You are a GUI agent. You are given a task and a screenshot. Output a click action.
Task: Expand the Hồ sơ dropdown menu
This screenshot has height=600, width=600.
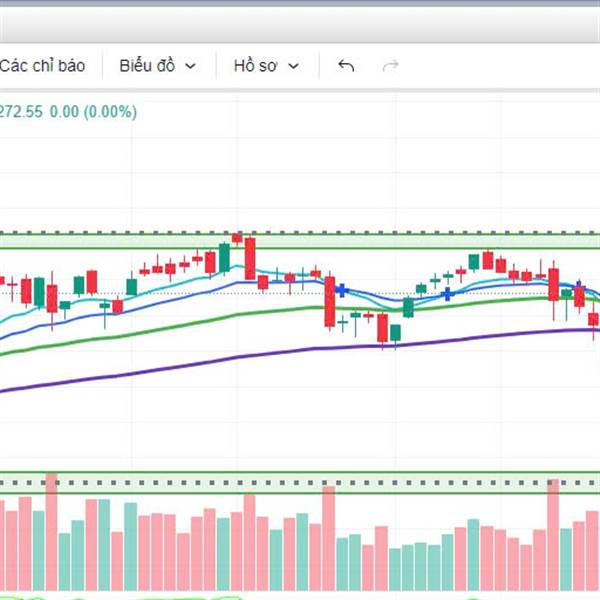(x=266, y=66)
